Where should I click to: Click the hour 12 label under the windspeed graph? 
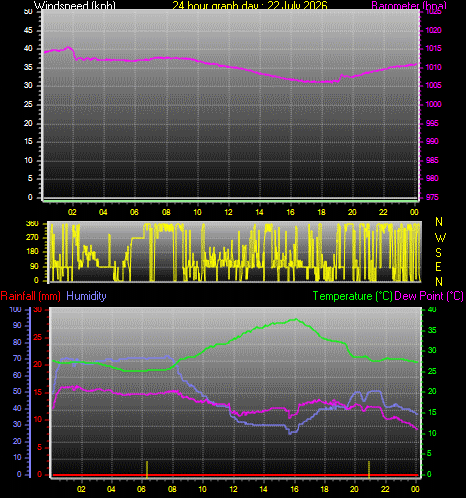click(x=228, y=212)
